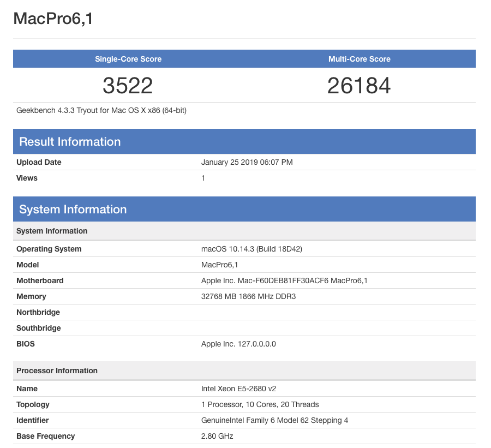
Task: Select the Intel Xeon E5-2680 v2 value
Action: [x=238, y=389]
